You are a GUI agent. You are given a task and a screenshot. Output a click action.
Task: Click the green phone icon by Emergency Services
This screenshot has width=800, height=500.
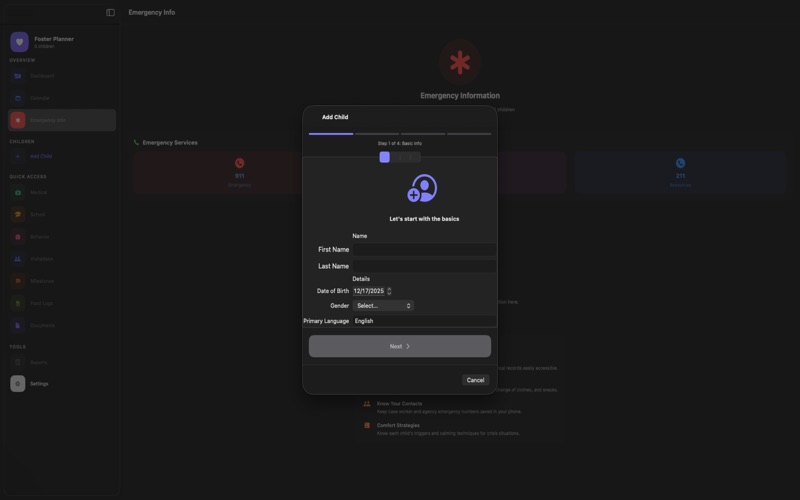pos(136,143)
